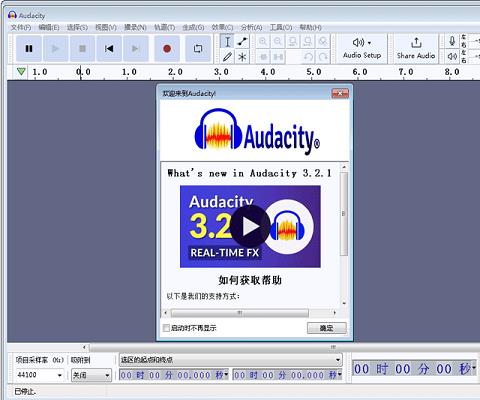Click the green playhead triangle on timeline
This screenshot has height=400, width=480.
click(21, 71)
